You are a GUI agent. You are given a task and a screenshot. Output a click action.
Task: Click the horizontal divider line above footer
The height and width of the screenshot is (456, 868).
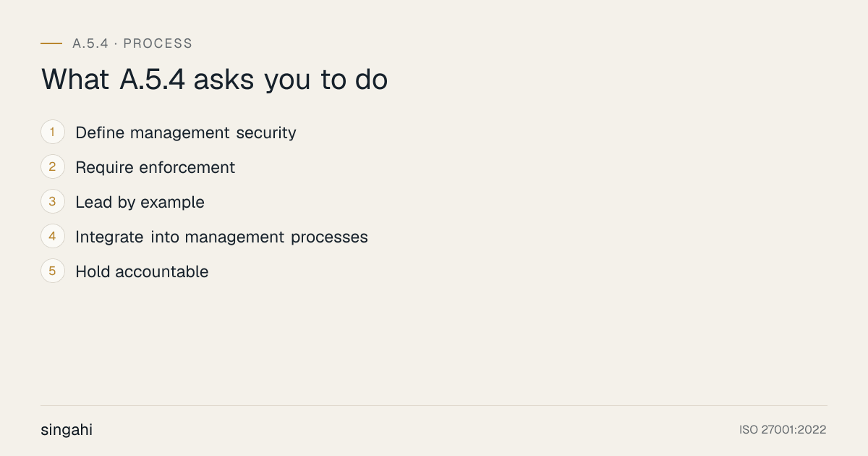click(x=434, y=405)
